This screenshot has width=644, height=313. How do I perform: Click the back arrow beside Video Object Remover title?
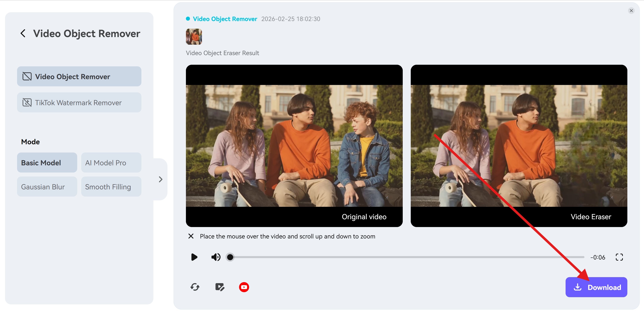point(23,33)
